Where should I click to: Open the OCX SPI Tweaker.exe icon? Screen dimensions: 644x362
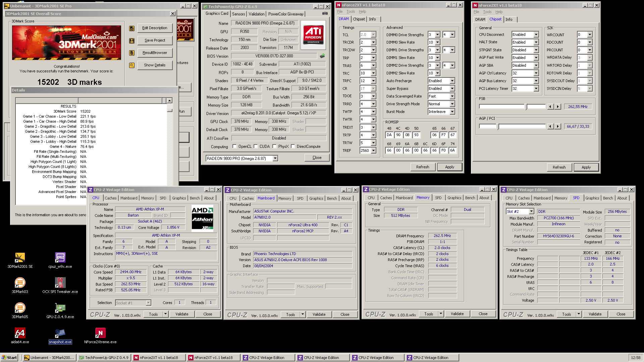pos(60,283)
